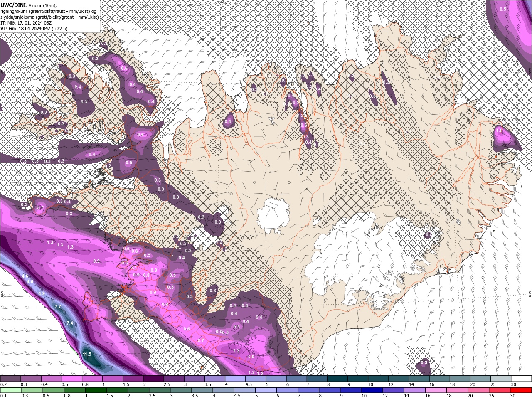Screen dimensions: 532x399
Task: Click the 1.0 label on the east coast magenta patch
Action: click(499, 131)
